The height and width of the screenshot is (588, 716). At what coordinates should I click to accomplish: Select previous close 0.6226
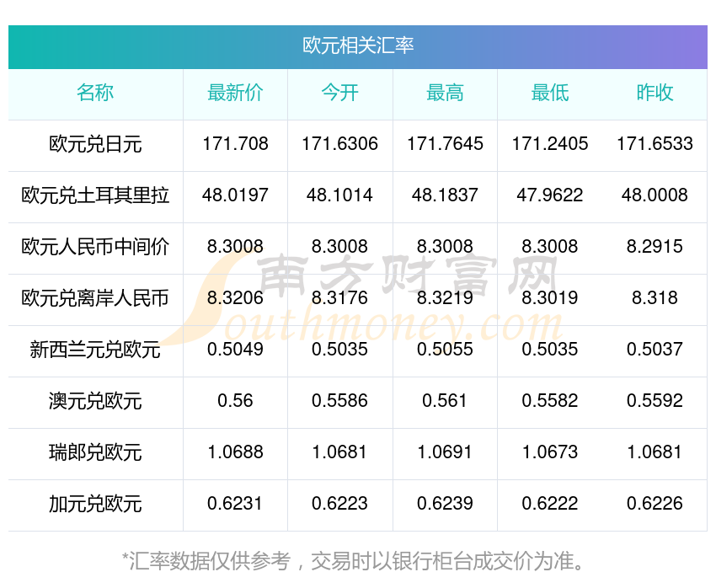pyautogui.click(x=655, y=504)
